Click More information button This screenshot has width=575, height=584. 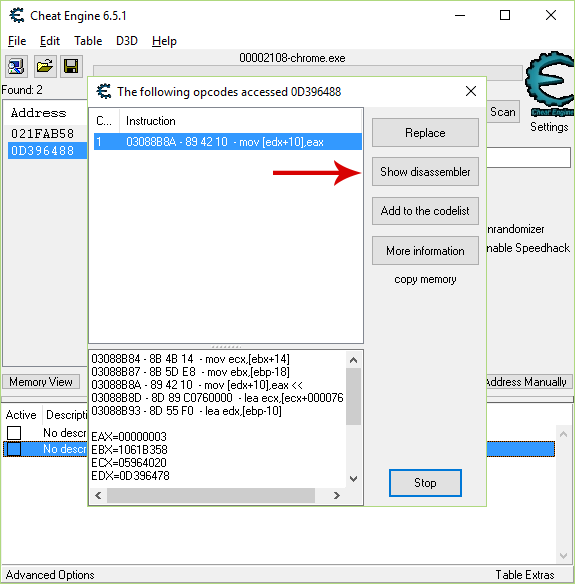click(425, 251)
